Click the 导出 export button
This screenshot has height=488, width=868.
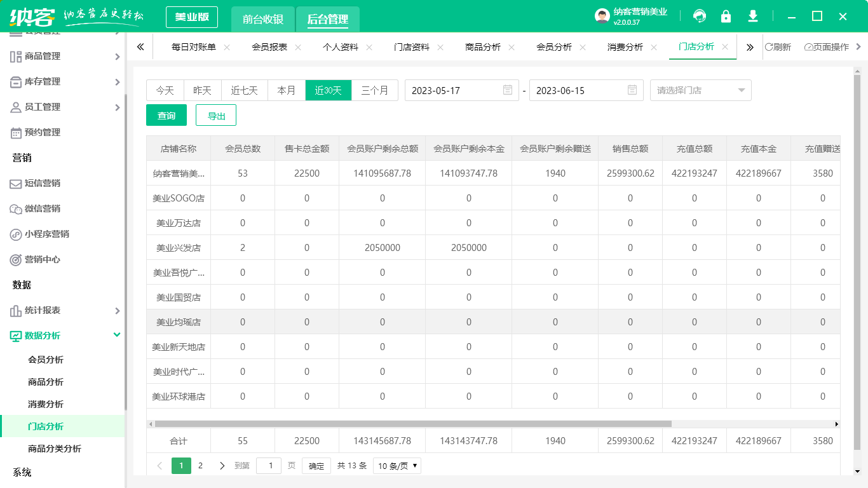click(x=216, y=116)
